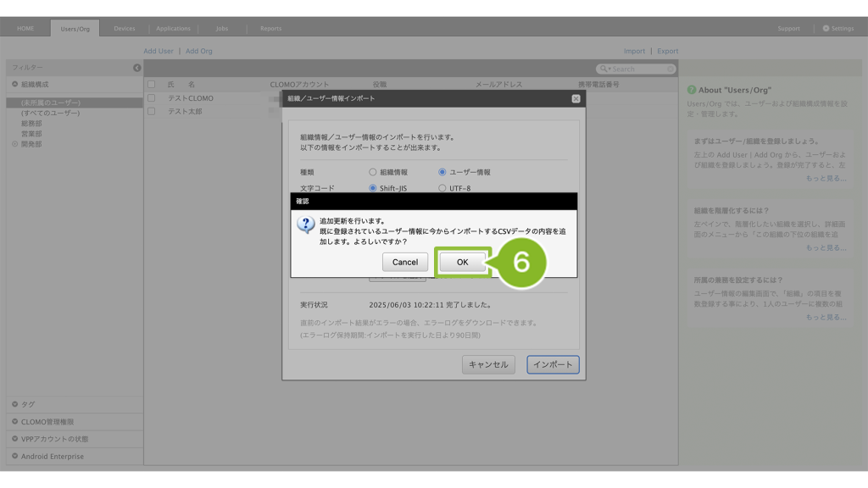This screenshot has height=488, width=868.
Task: Check the テスト太郎 row checkbox
Action: click(x=152, y=111)
